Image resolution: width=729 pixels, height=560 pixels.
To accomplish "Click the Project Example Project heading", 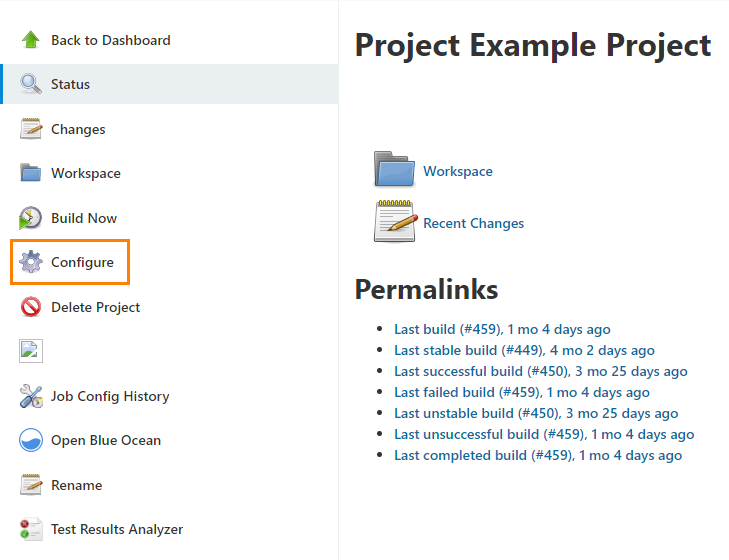I will 533,46.
